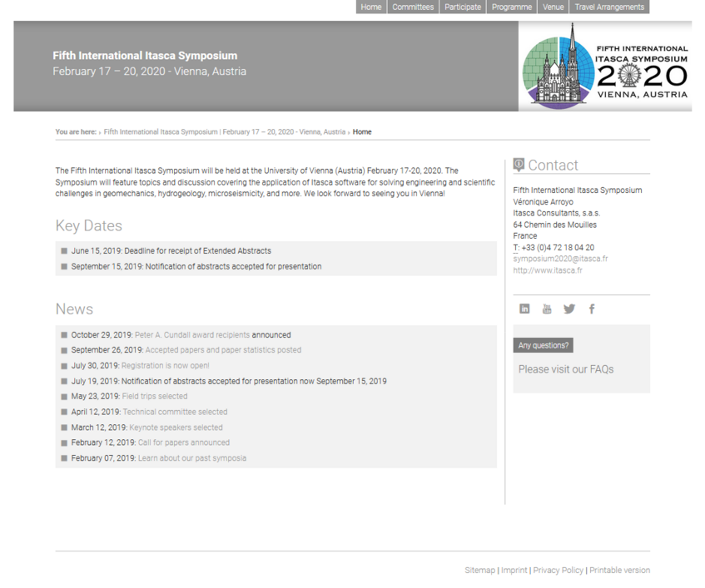
Task: Open the Twitter bird icon
Action: tap(569, 309)
